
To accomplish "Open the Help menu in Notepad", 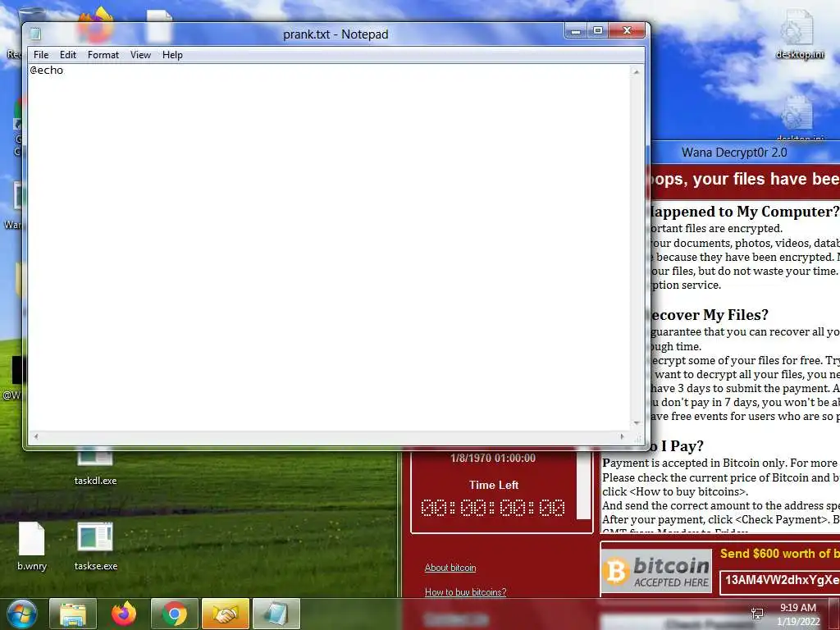I will (x=172, y=55).
